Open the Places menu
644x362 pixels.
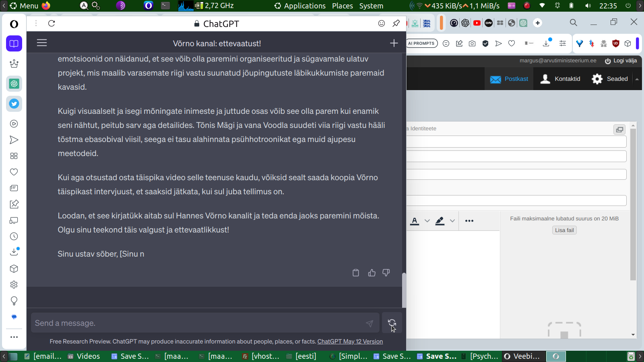[343, 6]
